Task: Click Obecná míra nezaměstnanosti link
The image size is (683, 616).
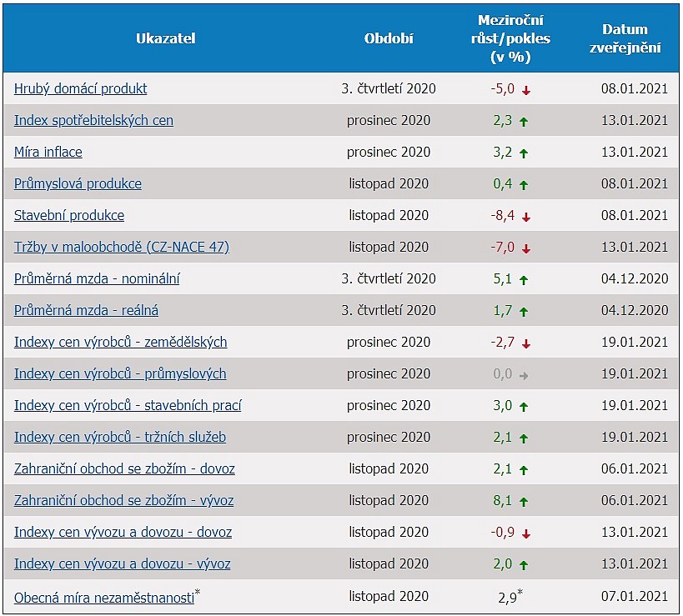Action: pyautogui.click(x=103, y=597)
